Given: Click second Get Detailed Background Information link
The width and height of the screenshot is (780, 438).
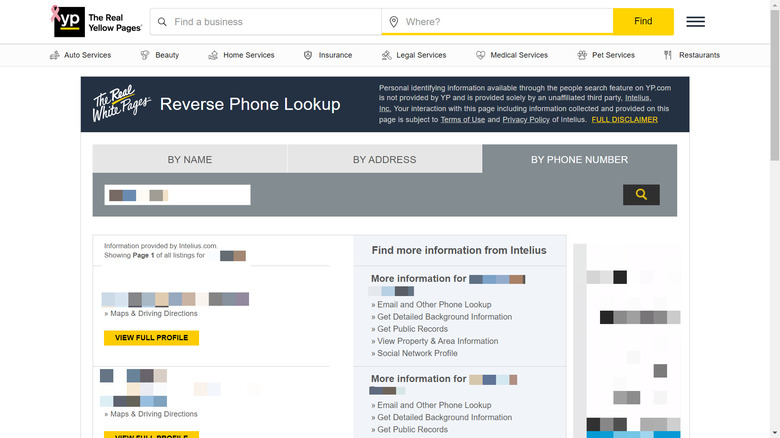Looking at the screenshot, I should pyautogui.click(x=444, y=417).
